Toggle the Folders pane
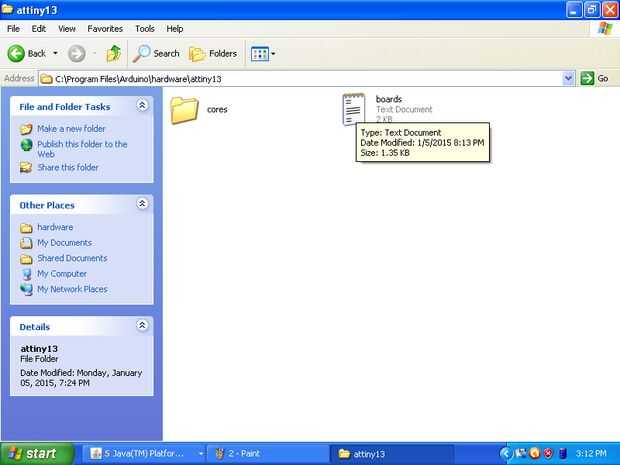620x465 pixels. 213,53
